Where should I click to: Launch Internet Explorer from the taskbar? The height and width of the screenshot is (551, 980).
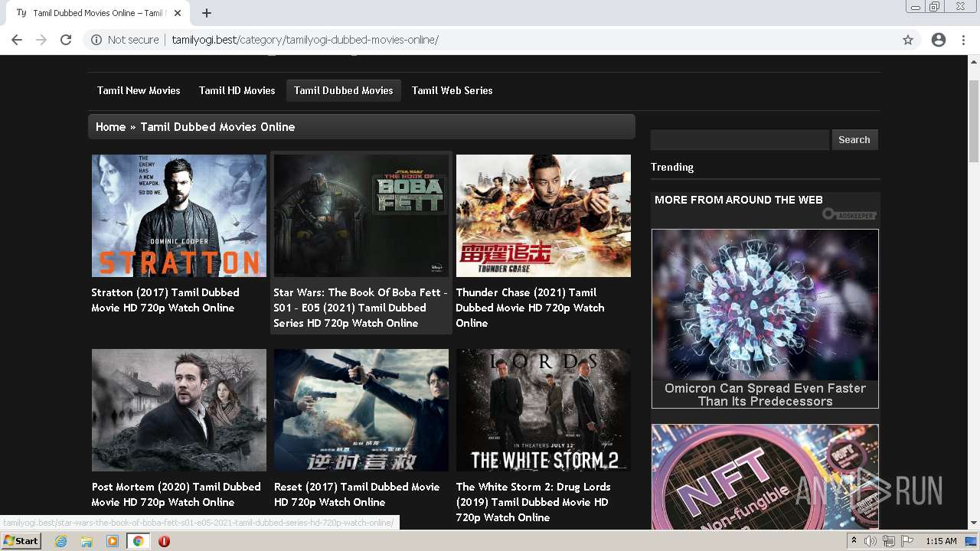(61, 541)
